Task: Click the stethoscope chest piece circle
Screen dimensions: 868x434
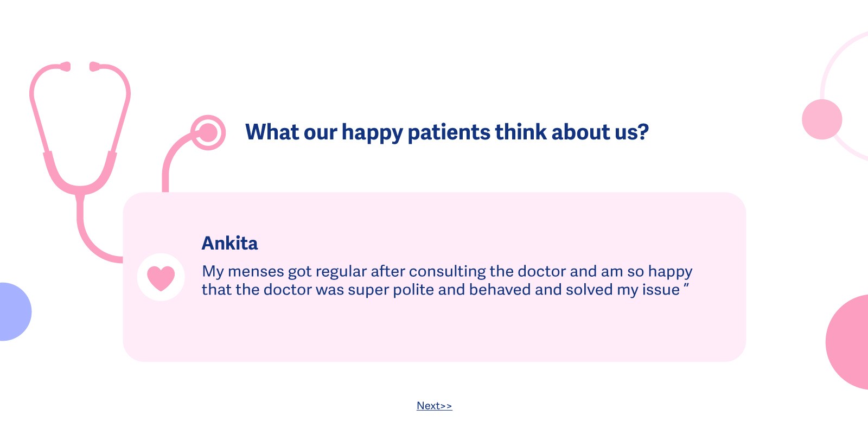Action: [x=208, y=132]
